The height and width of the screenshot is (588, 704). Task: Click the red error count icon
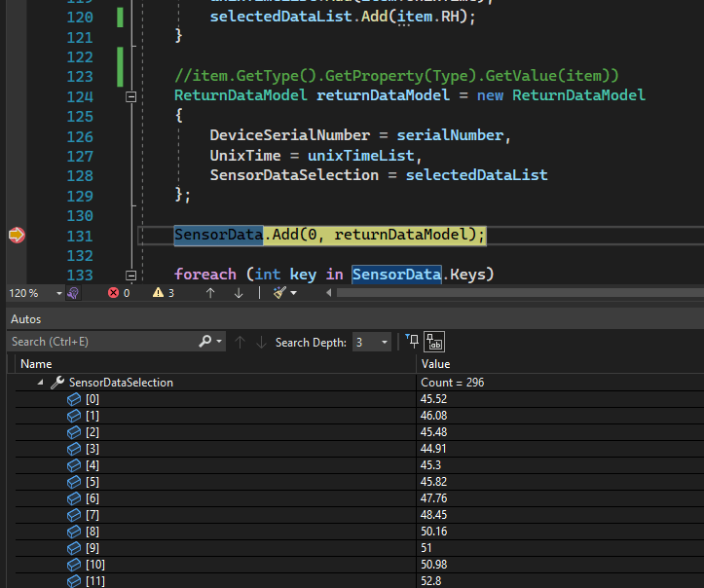click(x=113, y=293)
